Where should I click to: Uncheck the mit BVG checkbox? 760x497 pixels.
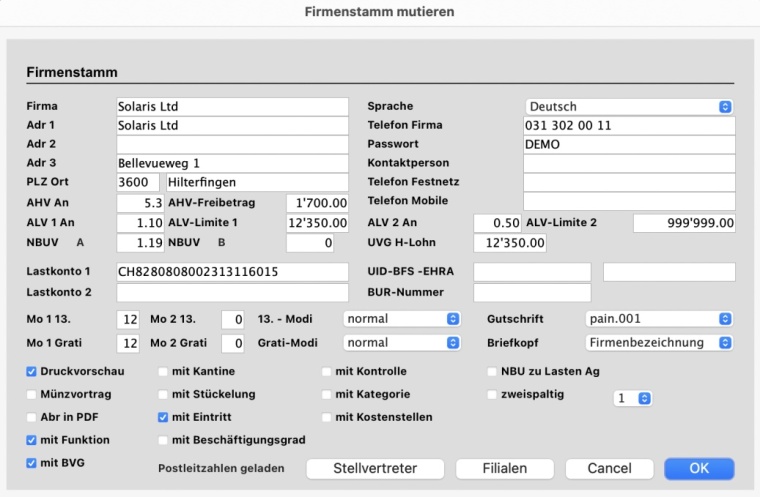tap(31, 463)
